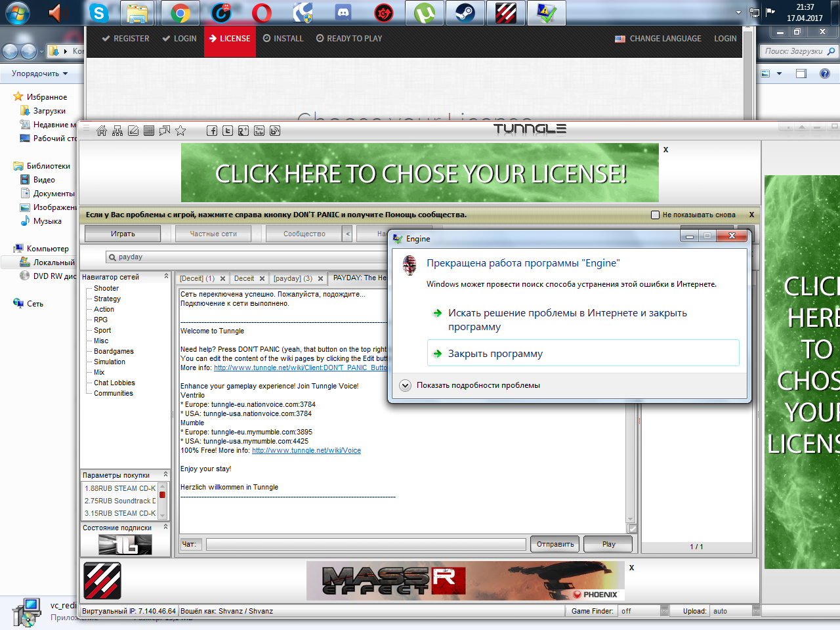Open Tunngle's Facebook page icon

pos(212,131)
